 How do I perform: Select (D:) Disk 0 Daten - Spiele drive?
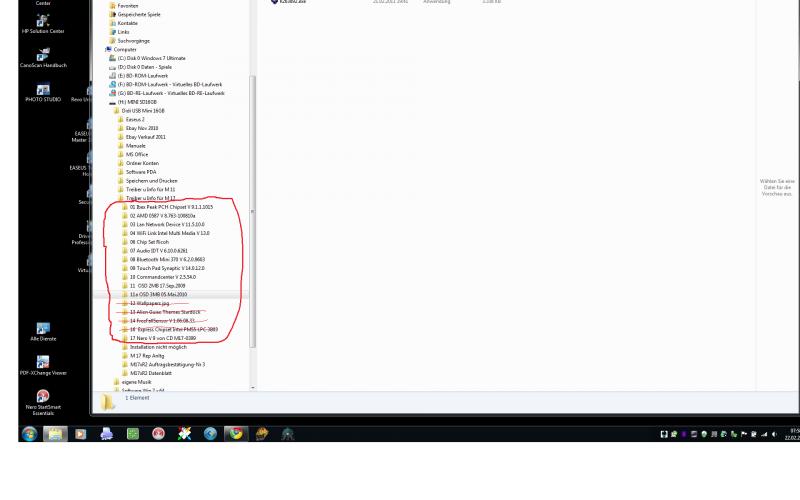tap(140, 67)
